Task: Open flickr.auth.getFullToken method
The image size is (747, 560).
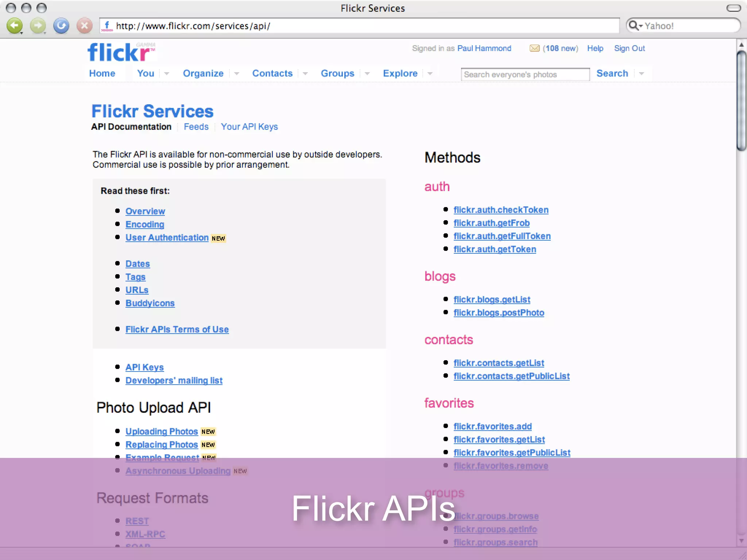Action: click(x=502, y=236)
